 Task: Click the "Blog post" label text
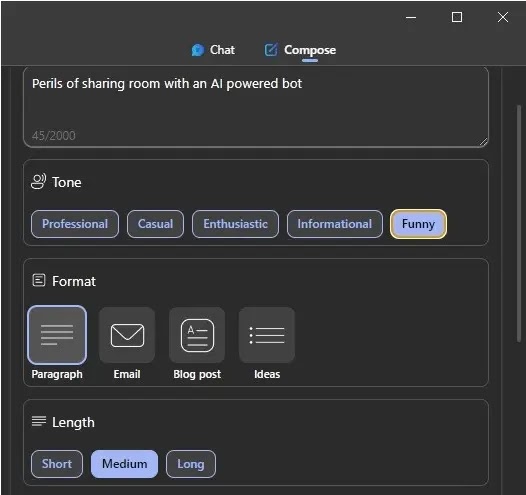pos(197,374)
